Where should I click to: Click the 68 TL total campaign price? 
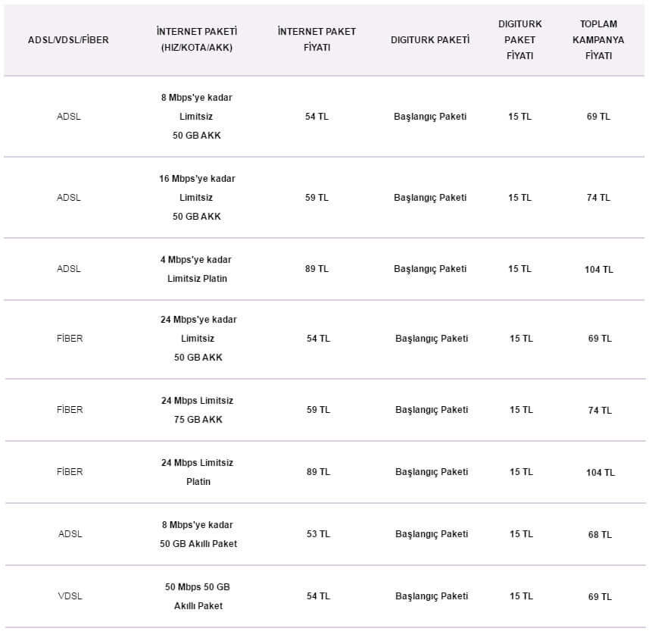click(x=600, y=534)
